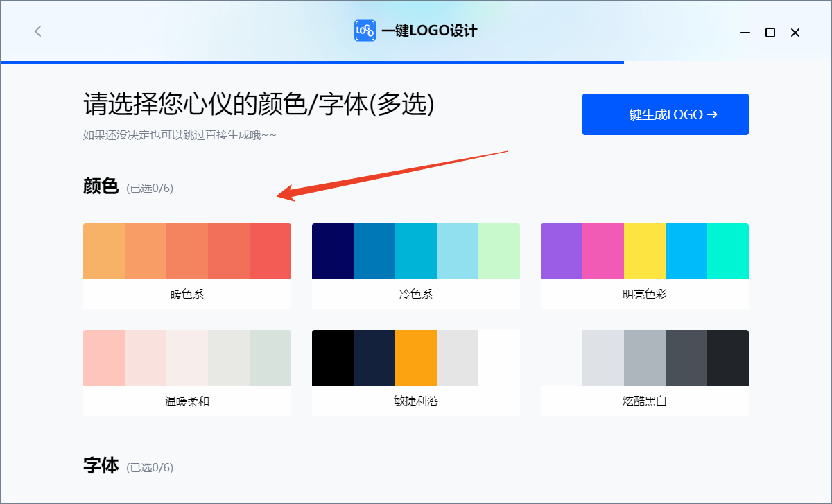The width and height of the screenshot is (832, 504).
Task: Click the (已选0/6) counter beside 颜色
Action: tap(150, 188)
